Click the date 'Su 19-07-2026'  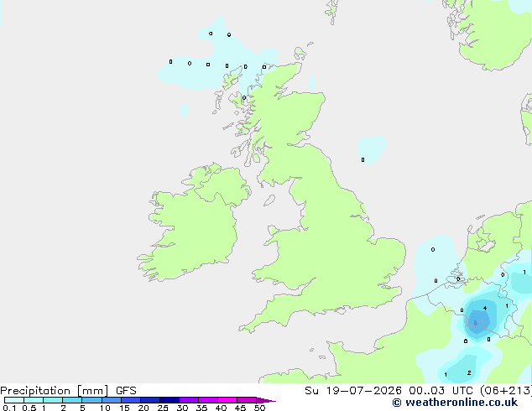click(x=353, y=391)
